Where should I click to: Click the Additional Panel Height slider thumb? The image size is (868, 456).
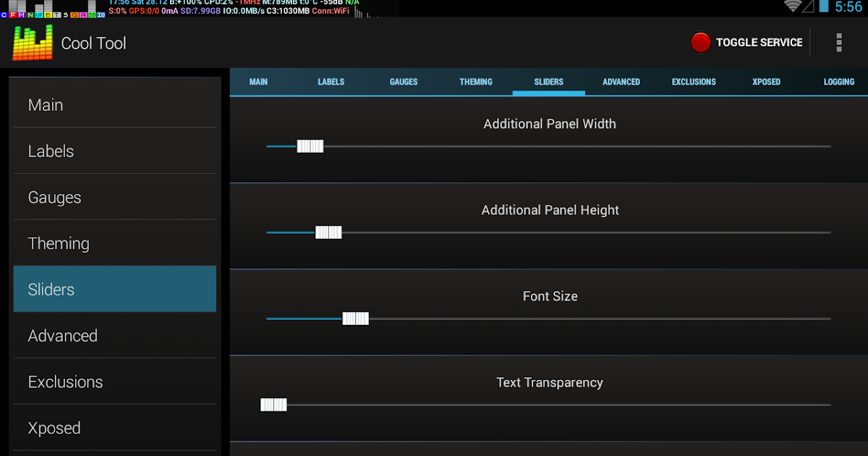pyautogui.click(x=328, y=232)
